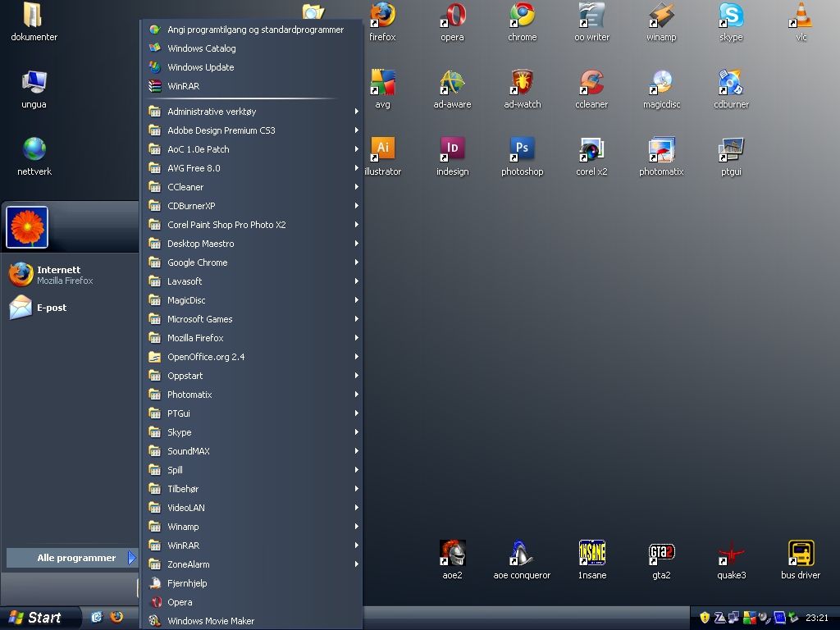Image resolution: width=840 pixels, height=630 pixels.
Task: Launch winamp desktop shortcut
Action: pyautogui.click(x=662, y=22)
